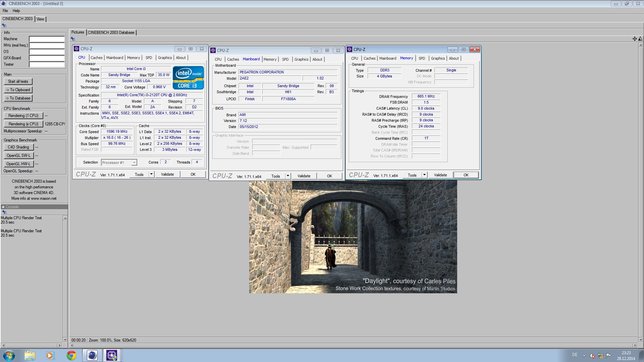Click the volume muted tray icon
This screenshot has height=362, width=644.
coord(592,356)
